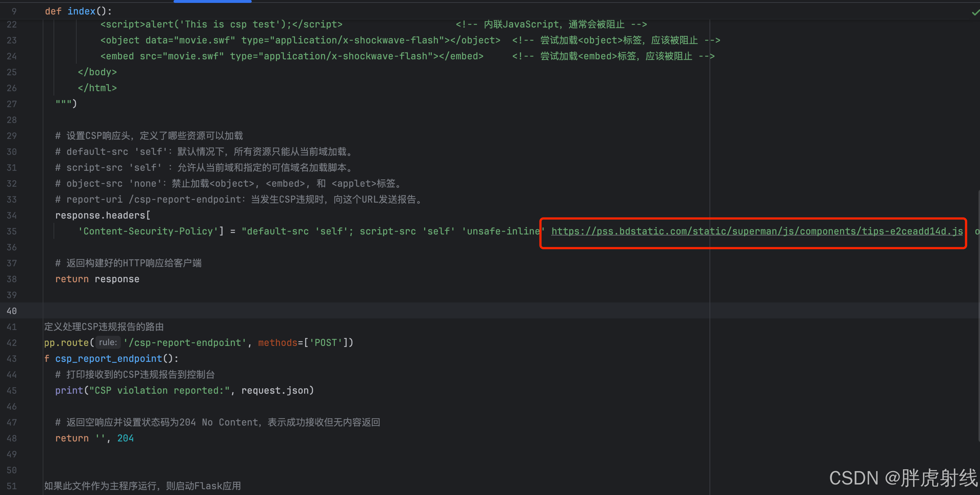Click 'request.json' in the print call
The height and width of the screenshot is (495, 980).
click(275, 390)
